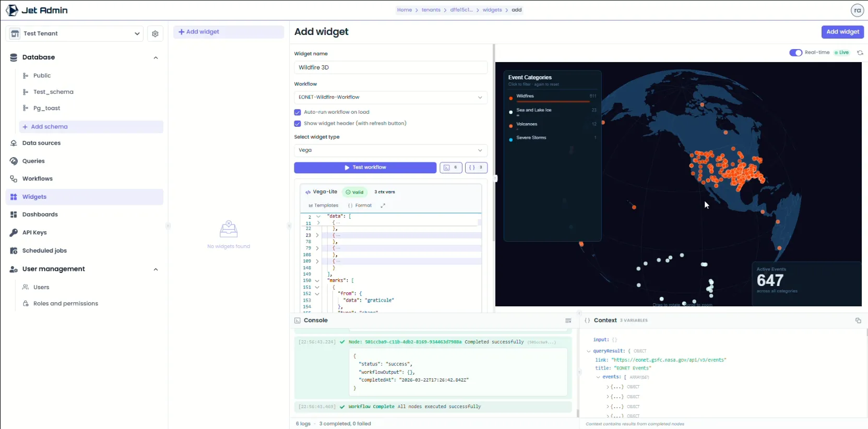868x429 pixels.
Task: Open the Templates button
Action: [324, 206]
